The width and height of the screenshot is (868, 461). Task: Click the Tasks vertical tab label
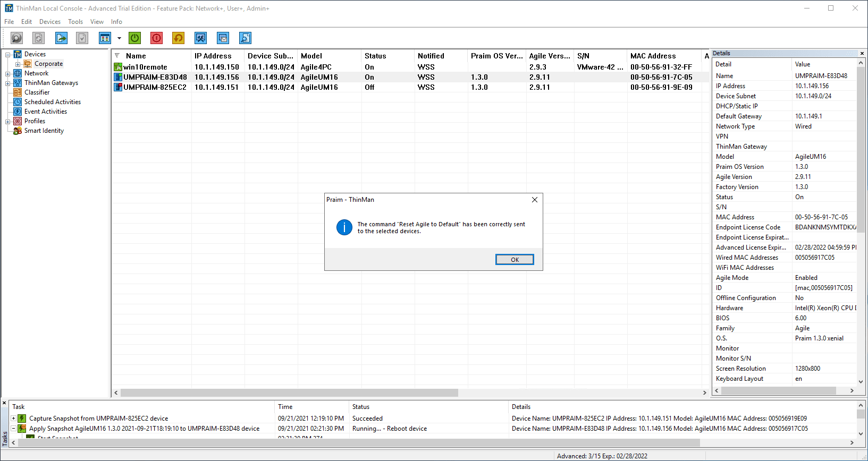[x=5, y=438]
